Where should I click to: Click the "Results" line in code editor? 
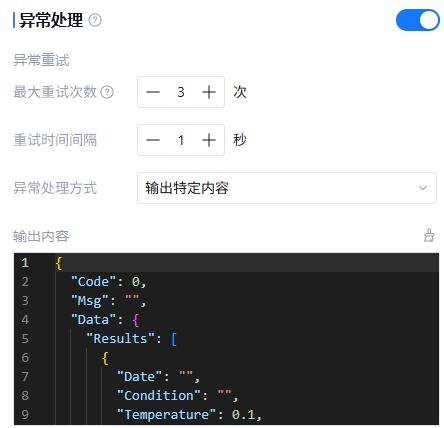(132, 339)
